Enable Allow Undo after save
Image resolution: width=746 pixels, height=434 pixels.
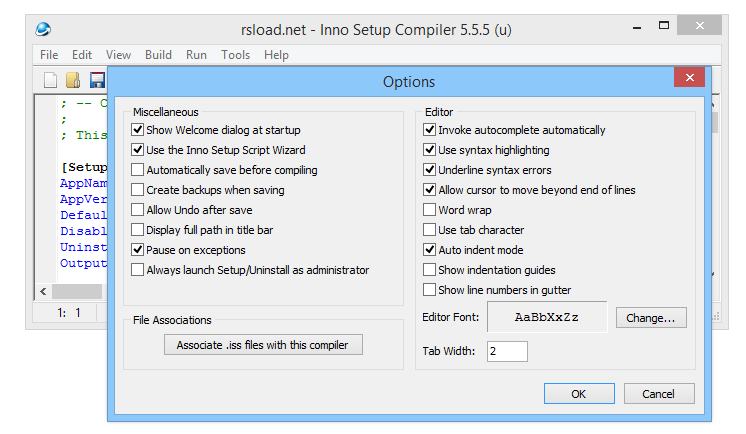click(137, 210)
